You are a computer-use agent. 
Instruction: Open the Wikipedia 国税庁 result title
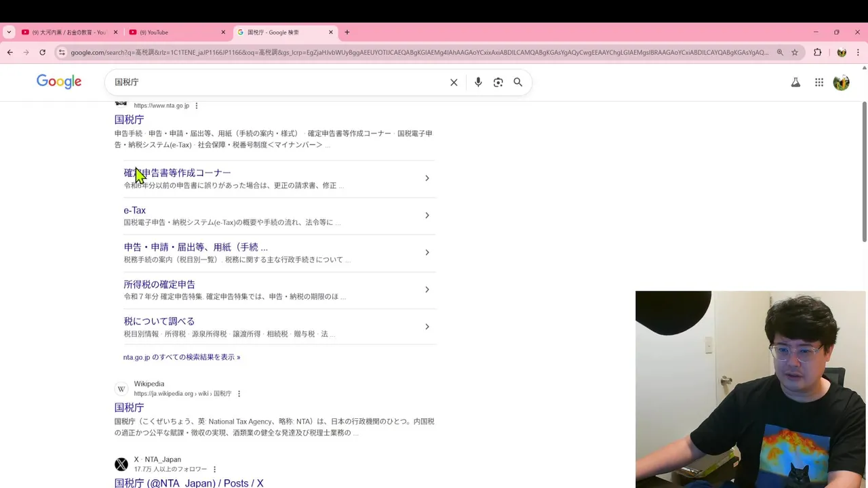[x=129, y=407]
